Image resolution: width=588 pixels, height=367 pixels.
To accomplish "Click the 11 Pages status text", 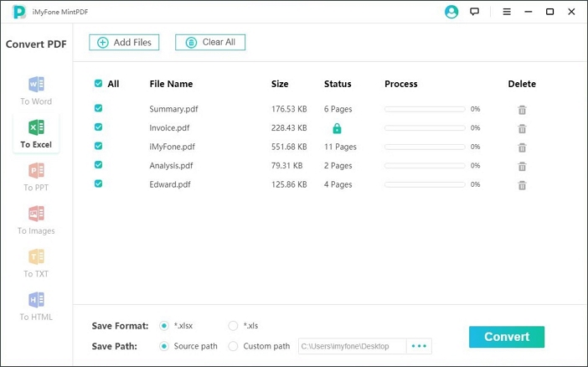I will tap(340, 147).
